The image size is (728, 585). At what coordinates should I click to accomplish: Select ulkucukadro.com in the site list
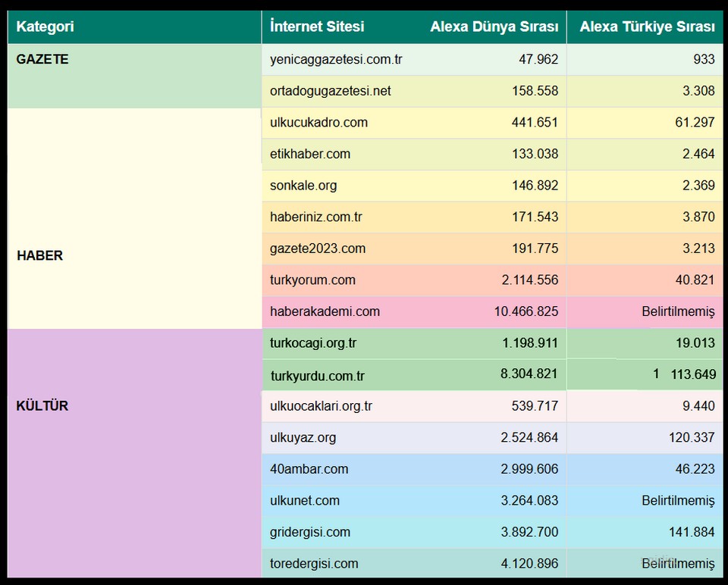coord(318,122)
